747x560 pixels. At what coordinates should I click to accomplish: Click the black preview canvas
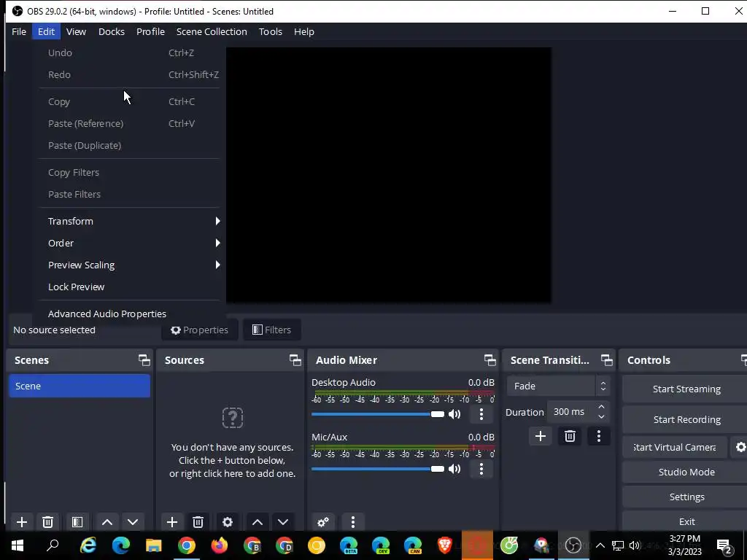[389, 174]
